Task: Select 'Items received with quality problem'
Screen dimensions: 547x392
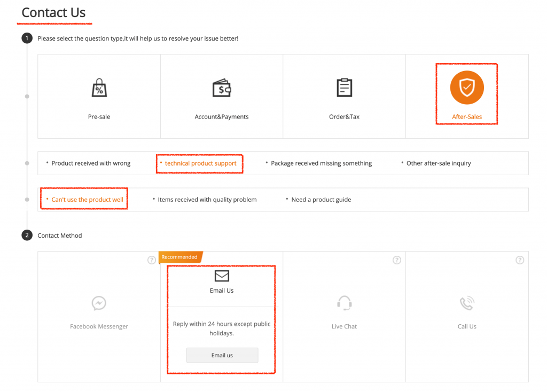Action: [x=207, y=200]
